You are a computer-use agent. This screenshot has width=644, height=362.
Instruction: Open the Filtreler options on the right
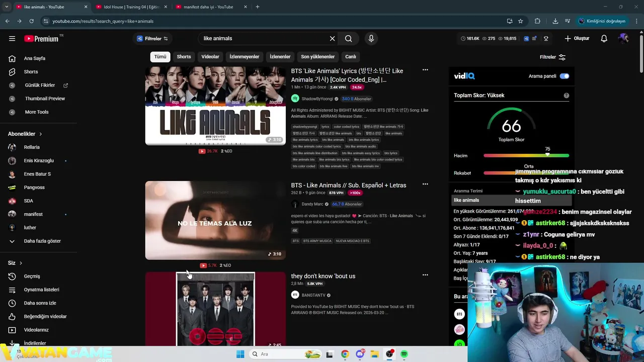552,57
